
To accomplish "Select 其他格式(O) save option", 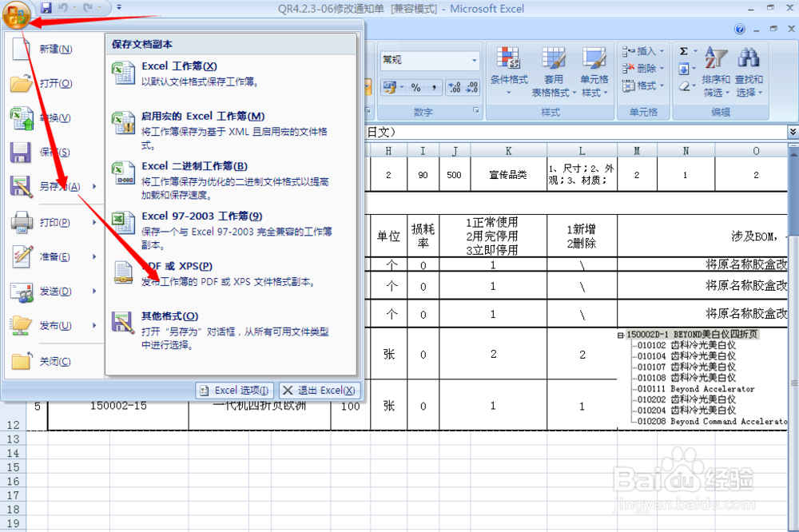I will 232,330.
